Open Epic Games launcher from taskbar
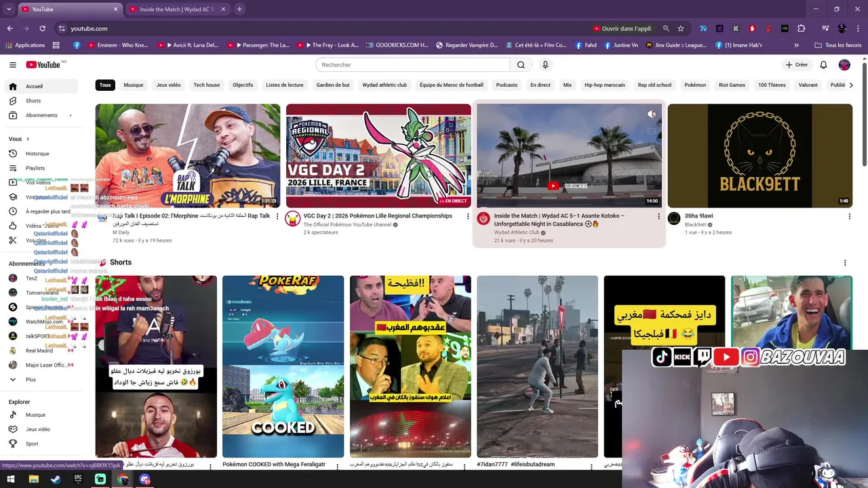868x488 pixels. [78, 479]
